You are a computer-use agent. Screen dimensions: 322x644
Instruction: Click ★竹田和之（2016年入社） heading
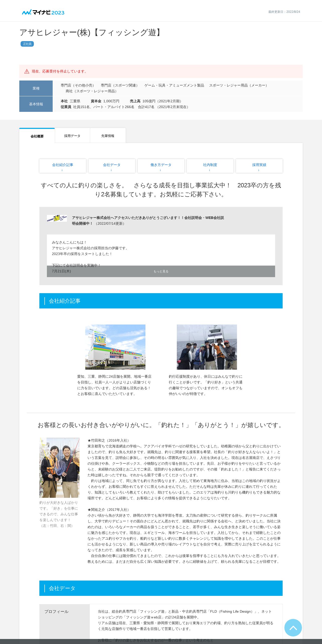point(109,441)
